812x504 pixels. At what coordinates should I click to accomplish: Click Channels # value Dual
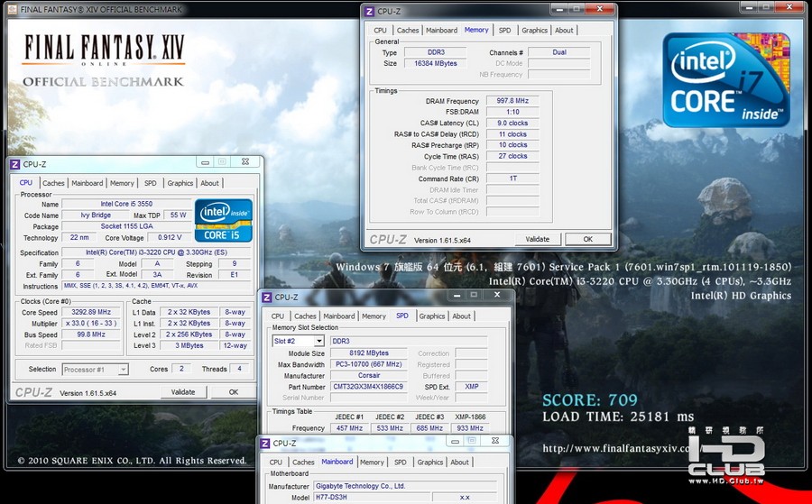(558, 52)
